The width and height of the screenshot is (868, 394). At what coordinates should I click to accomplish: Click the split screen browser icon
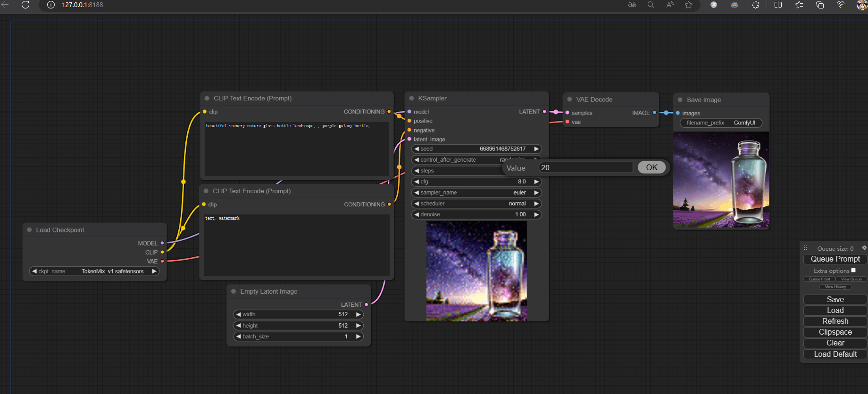pos(778,5)
